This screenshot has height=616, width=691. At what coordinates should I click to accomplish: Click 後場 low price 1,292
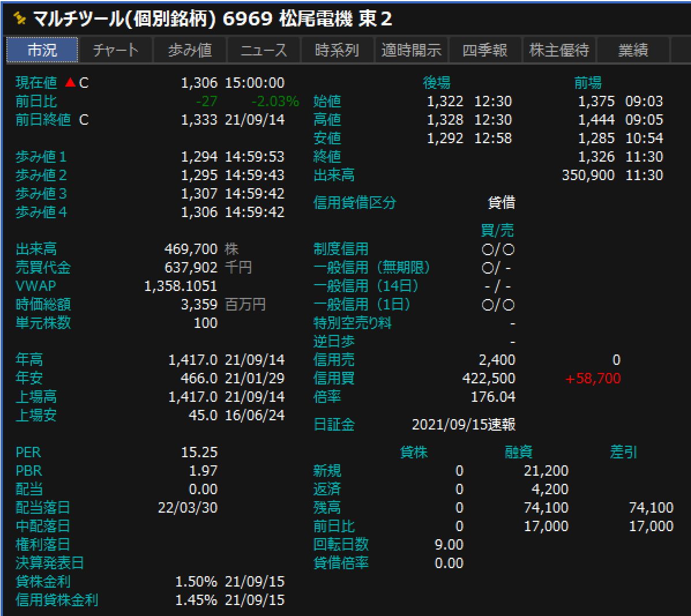pos(445,139)
